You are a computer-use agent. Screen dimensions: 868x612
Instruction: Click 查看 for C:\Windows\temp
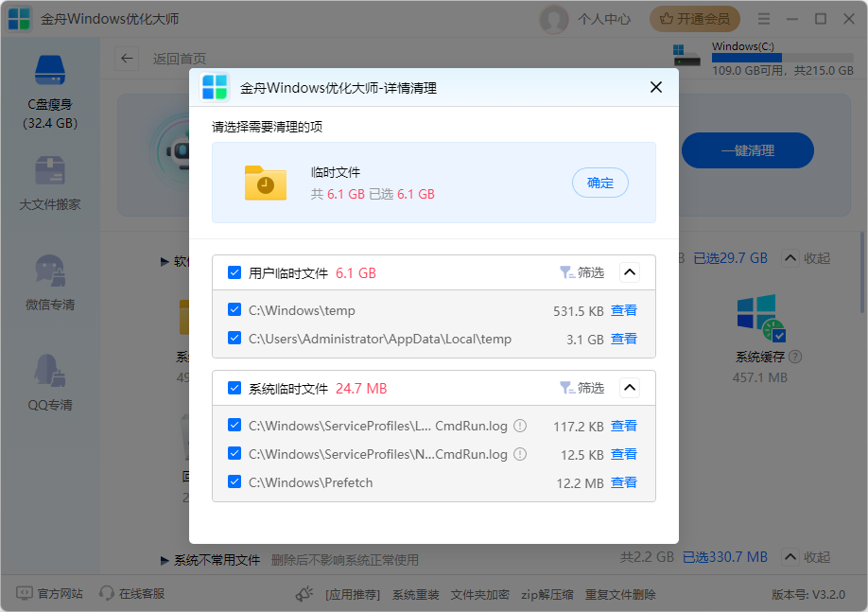[624, 310]
